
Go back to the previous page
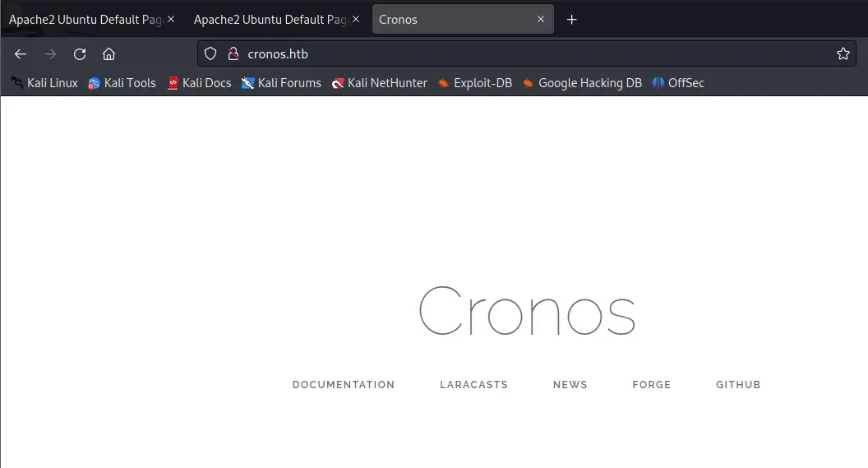click(21, 53)
